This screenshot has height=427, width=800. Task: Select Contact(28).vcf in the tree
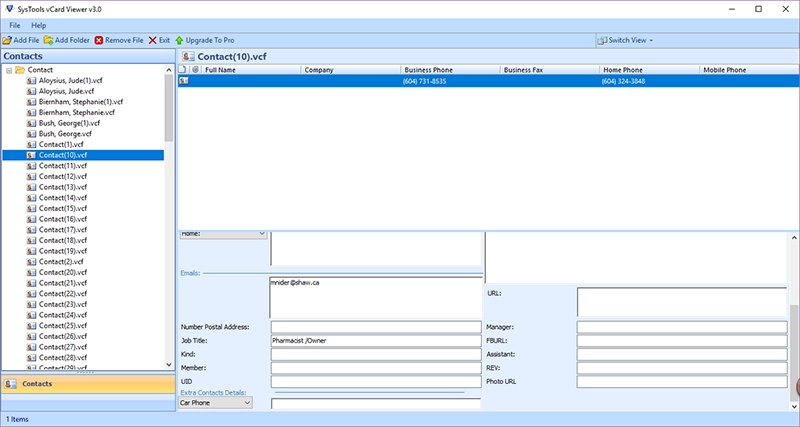pos(63,358)
